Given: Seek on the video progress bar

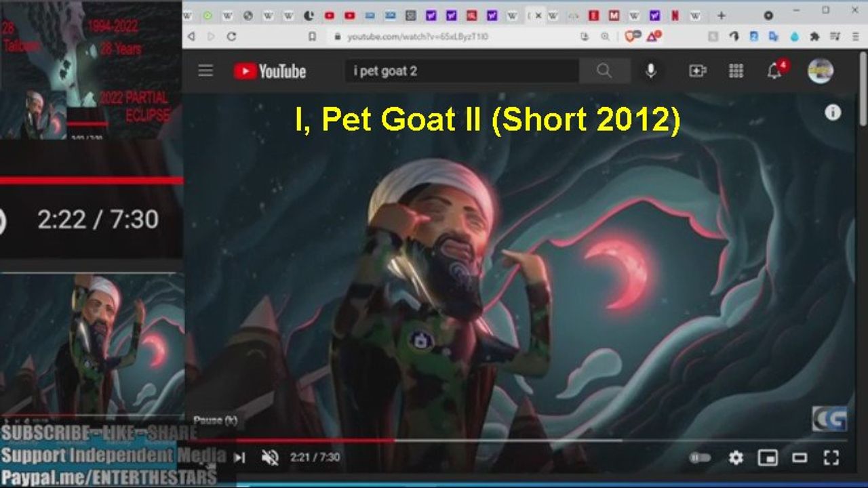Looking at the screenshot, I should (x=475, y=441).
